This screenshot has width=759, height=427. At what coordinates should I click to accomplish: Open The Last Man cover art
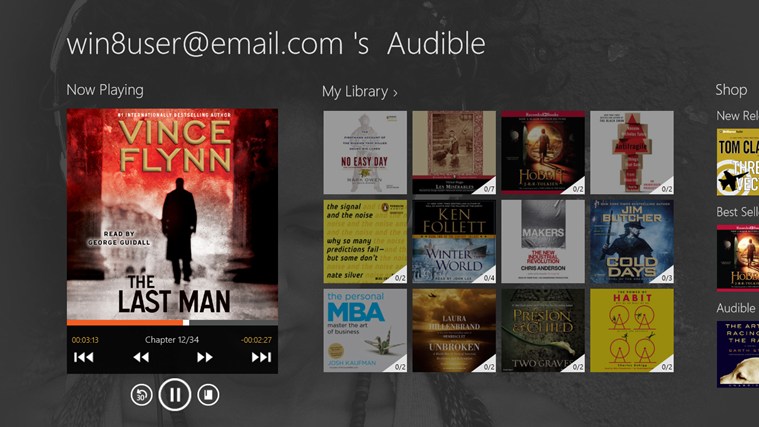point(172,214)
